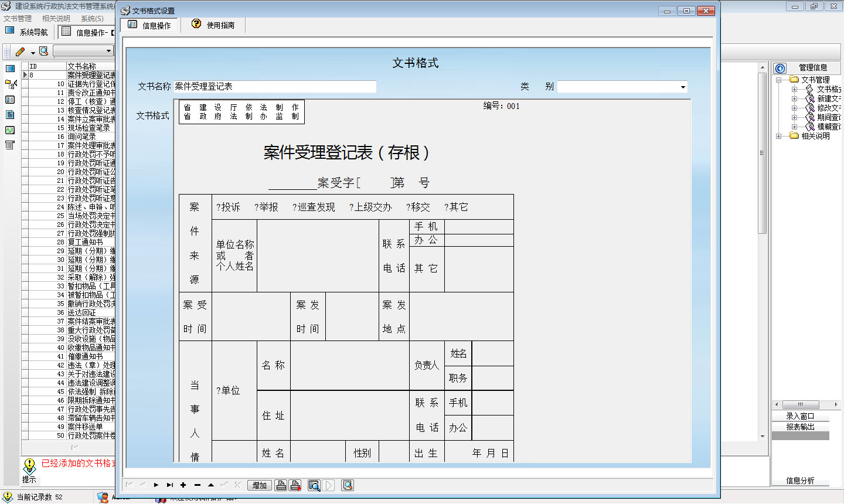Click the search document icon in the main toolbar
Image resolution: width=844 pixels, height=504 pixels.
click(x=43, y=51)
